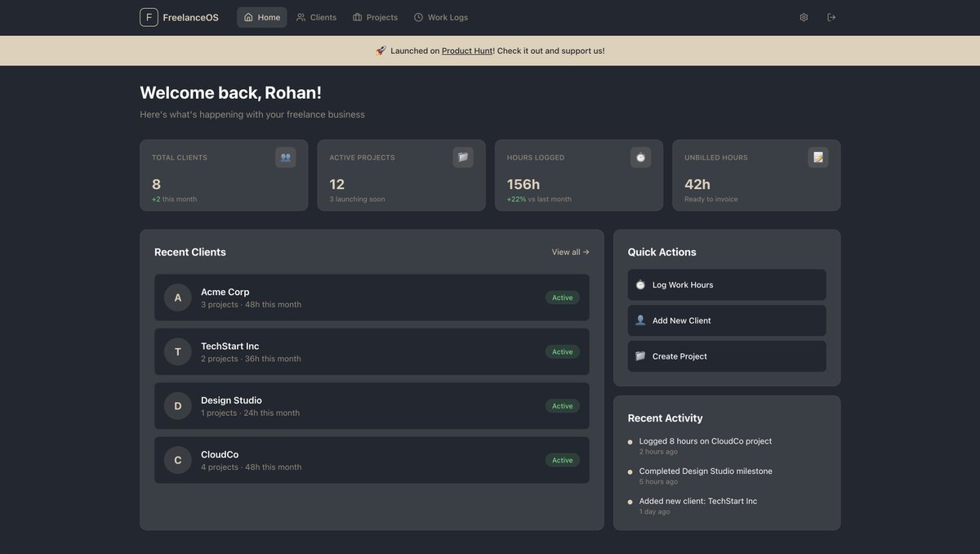Click "Completed Design Studio milestone" activity

[706, 471]
